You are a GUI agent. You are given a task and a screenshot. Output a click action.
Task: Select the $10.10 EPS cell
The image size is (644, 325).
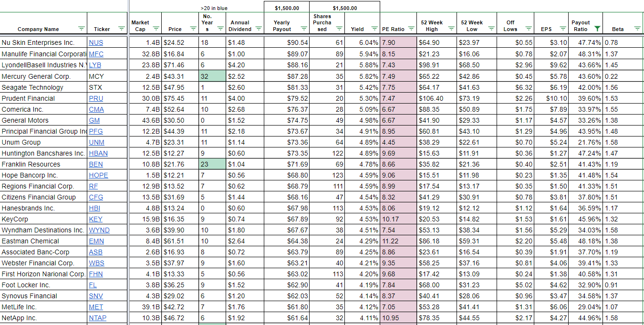tap(552, 98)
